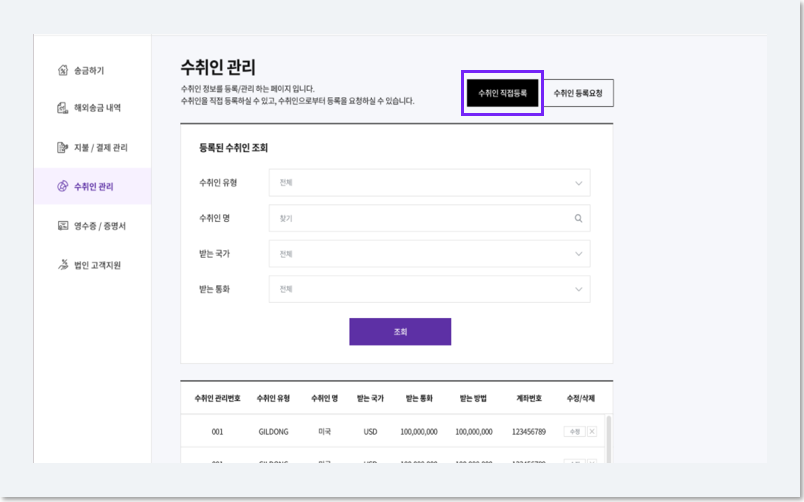Expand the 받는 통화 dropdown
The width and height of the screenshot is (804, 502).
[430, 289]
